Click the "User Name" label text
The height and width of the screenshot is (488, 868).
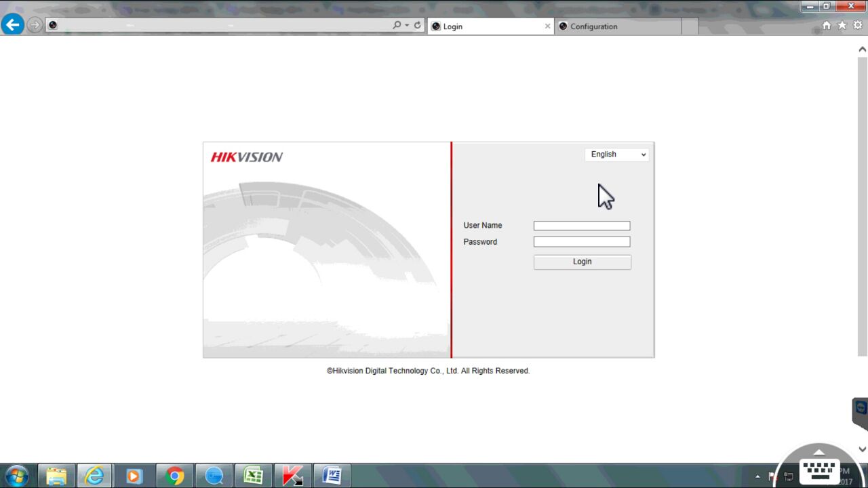[x=483, y=226]
